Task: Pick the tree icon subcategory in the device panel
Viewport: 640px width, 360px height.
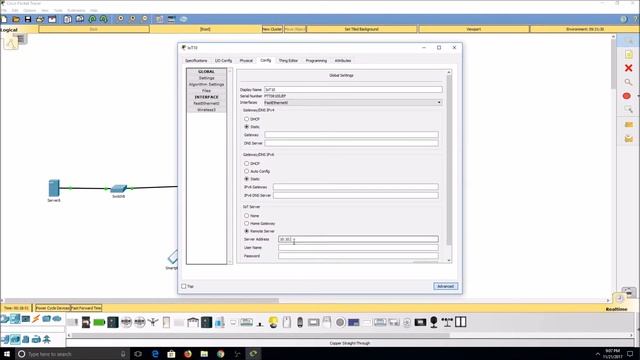Action: click(x=47, y=339)
